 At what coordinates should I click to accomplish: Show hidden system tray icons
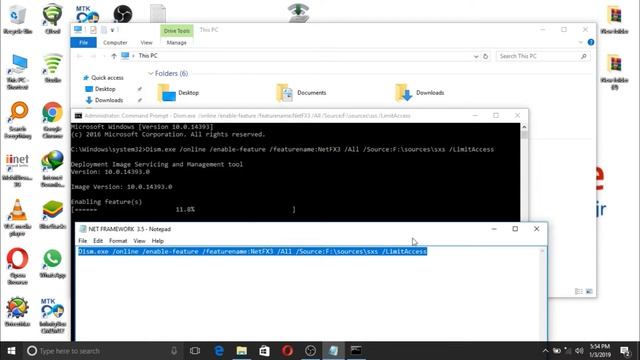[x=545, y=351]
